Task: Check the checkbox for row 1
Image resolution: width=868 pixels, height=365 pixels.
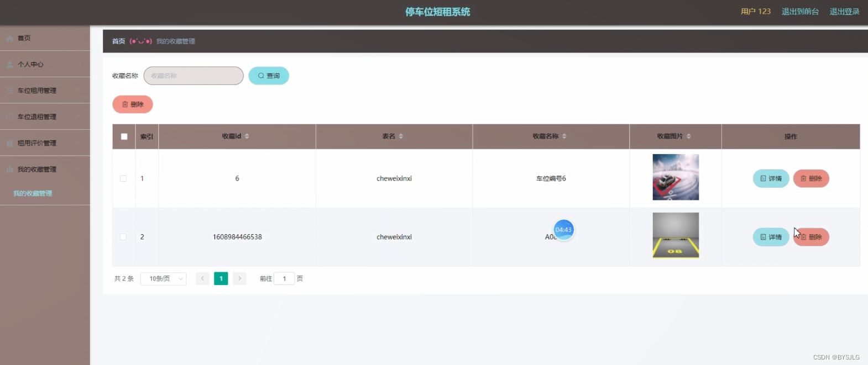Action: pos(123,178)
